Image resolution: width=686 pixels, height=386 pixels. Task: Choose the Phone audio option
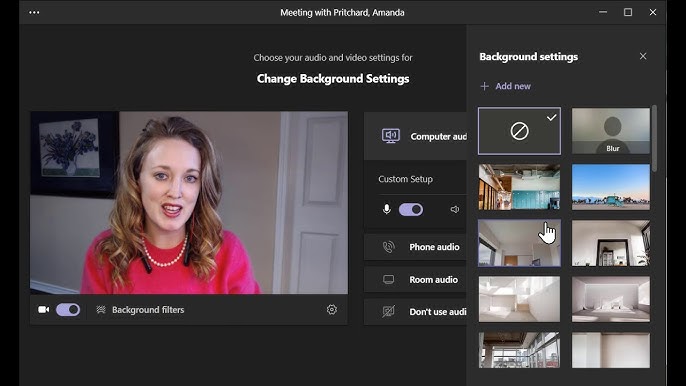[415, 247]
